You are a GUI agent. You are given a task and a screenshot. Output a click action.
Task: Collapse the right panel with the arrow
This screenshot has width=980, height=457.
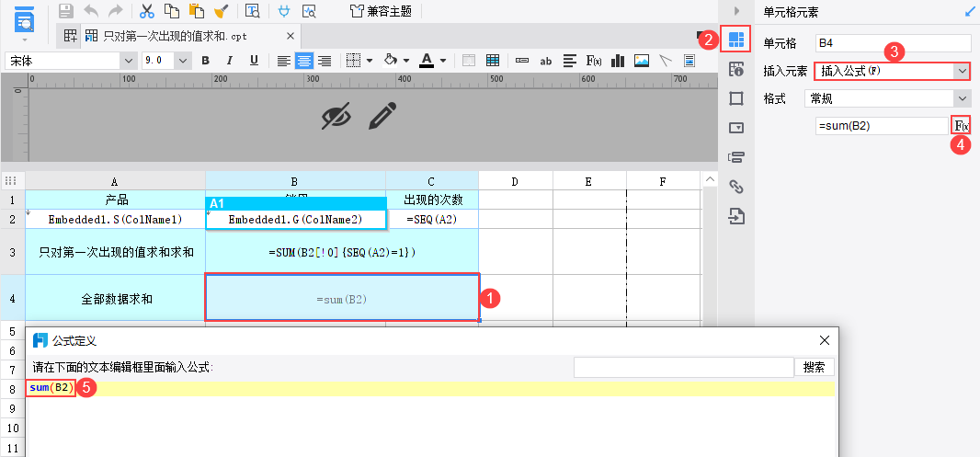coord(736,11)
